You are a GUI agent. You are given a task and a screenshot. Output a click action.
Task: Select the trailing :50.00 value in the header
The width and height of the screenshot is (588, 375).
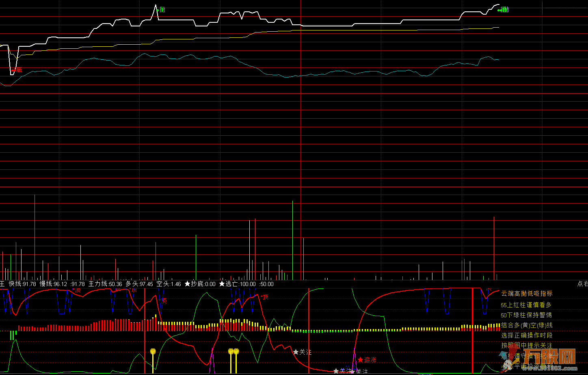(x=266, y=284)
